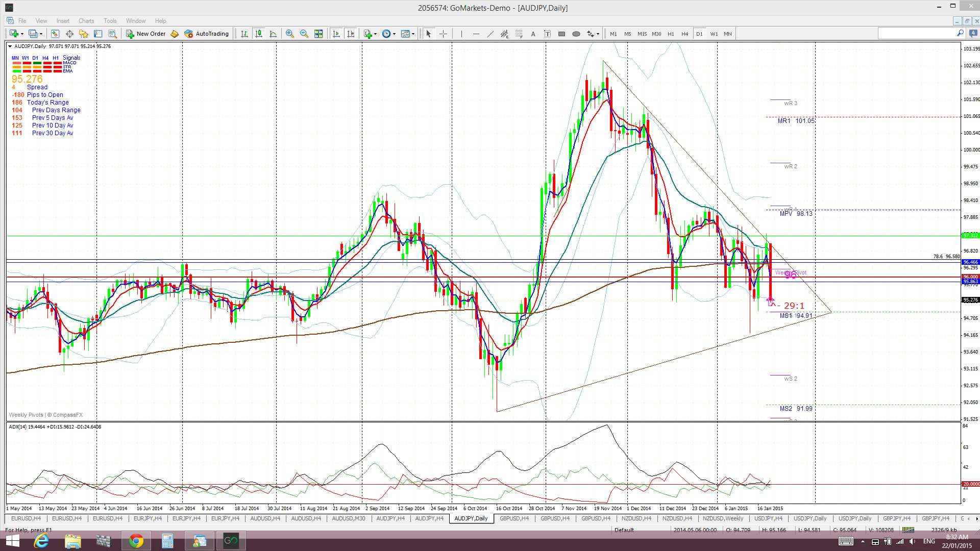Select the Crosshair tool
The image size is (980, 551).
click(x=443, y=34)
